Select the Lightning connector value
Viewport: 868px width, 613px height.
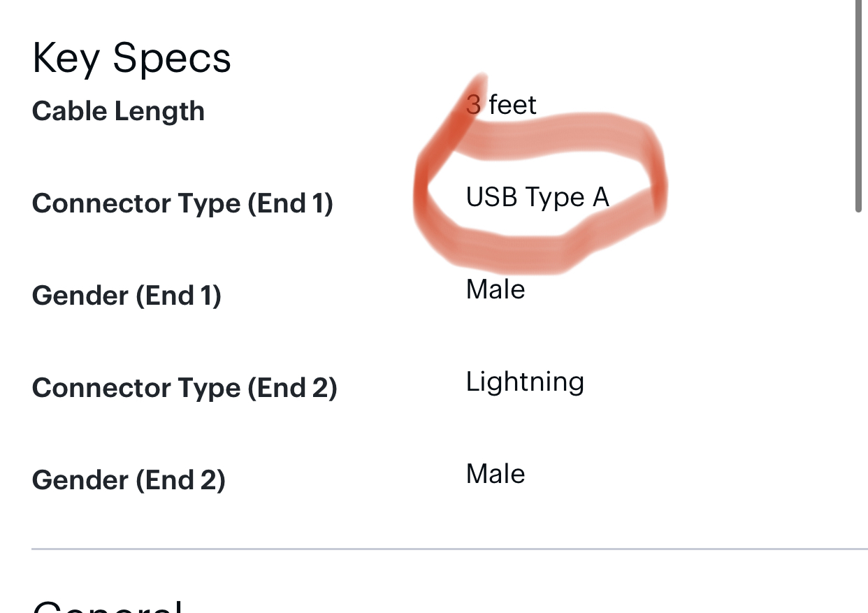coord(525,382)
